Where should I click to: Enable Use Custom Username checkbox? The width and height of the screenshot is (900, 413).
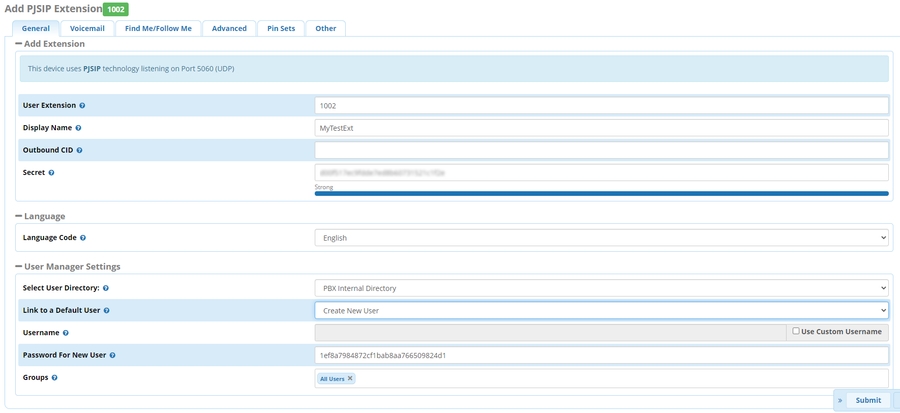click(796, 332)
